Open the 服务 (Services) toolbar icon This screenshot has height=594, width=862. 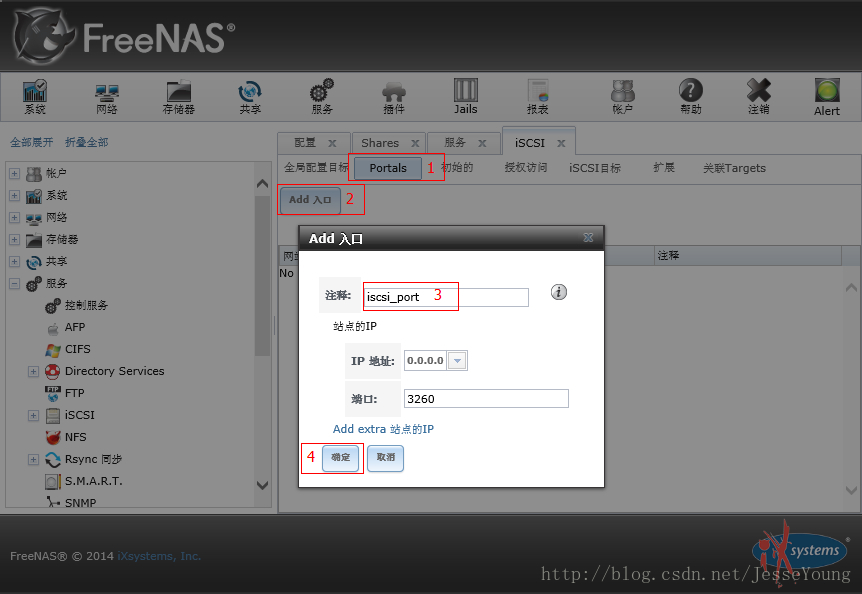[x=322, y=97]
